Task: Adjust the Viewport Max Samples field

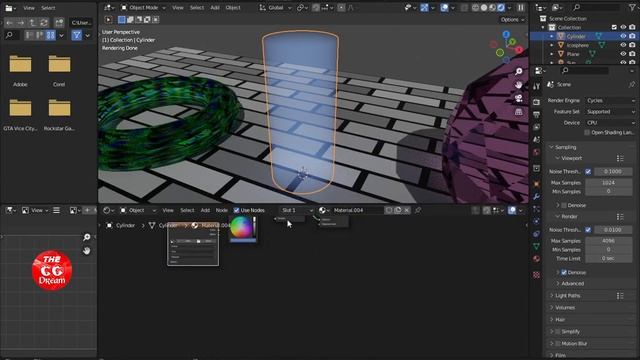Action: (609, 182)
